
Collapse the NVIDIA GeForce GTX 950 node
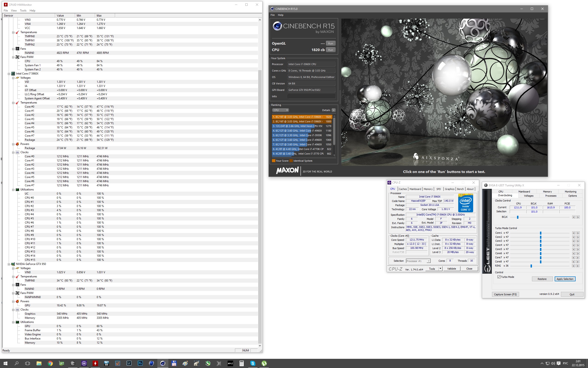pyautogui.click(x=9, y=264)
